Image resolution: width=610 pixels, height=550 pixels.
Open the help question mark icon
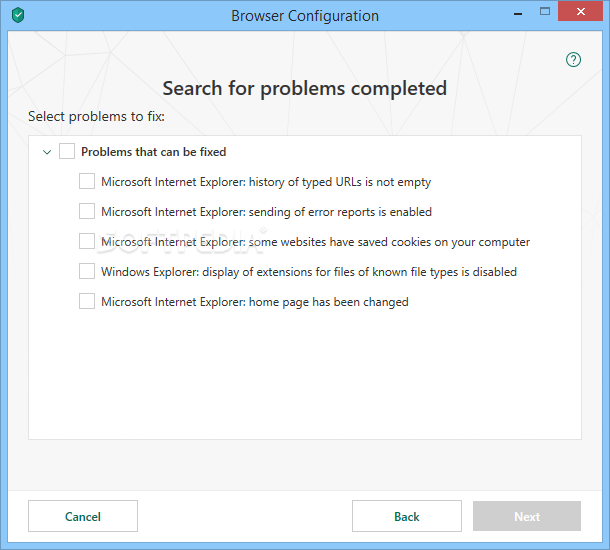(573, 60)
